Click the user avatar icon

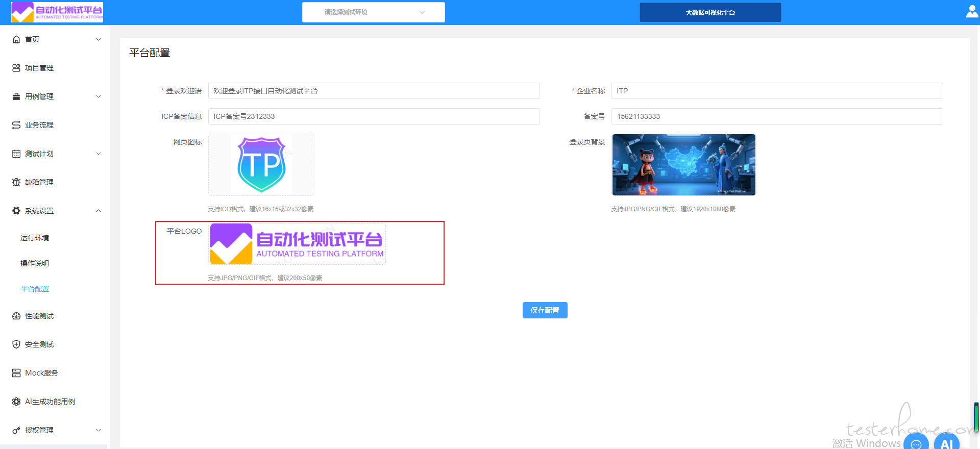tap(972, 12)
